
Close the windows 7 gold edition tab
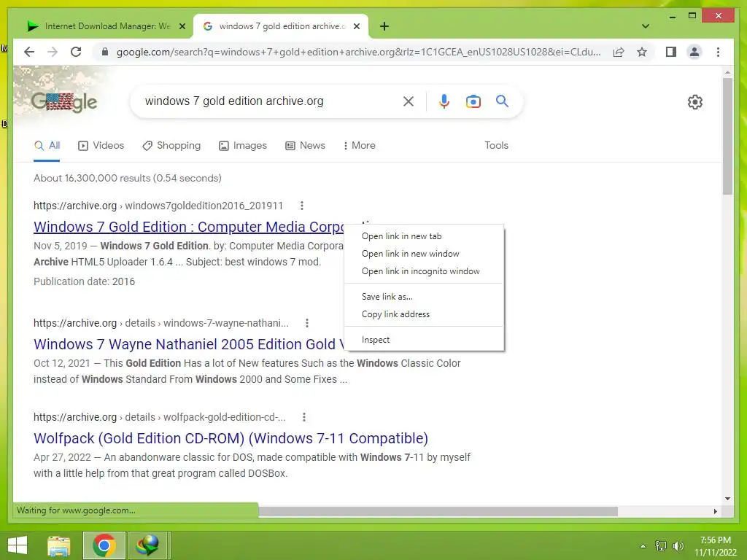[x=356, y=26]
